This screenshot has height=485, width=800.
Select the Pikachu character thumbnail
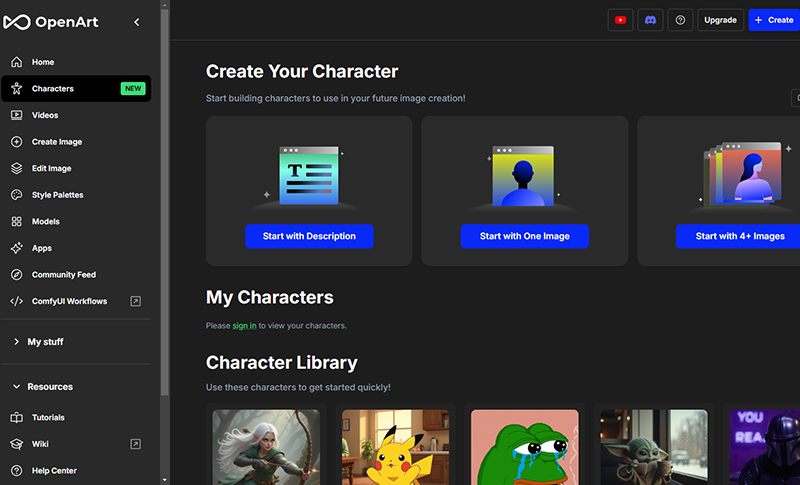pyautogui.click(x=395, y=447)
